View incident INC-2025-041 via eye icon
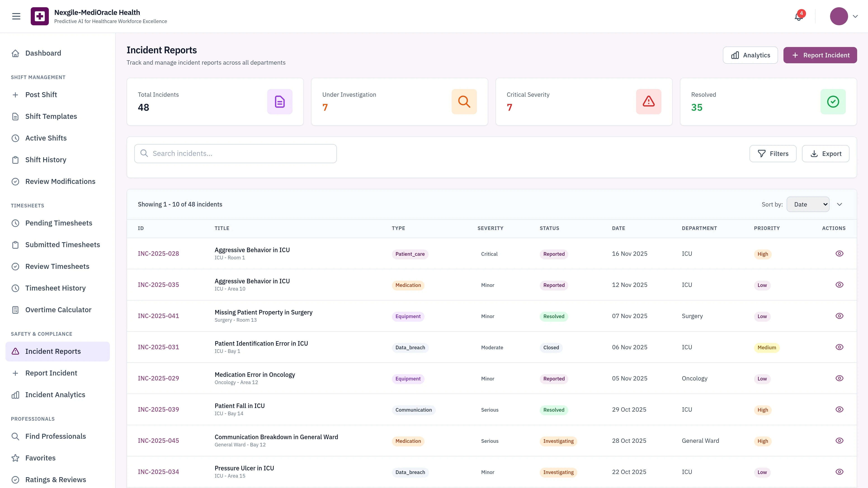The image size is (868, 488). click(x=839, y=316)
